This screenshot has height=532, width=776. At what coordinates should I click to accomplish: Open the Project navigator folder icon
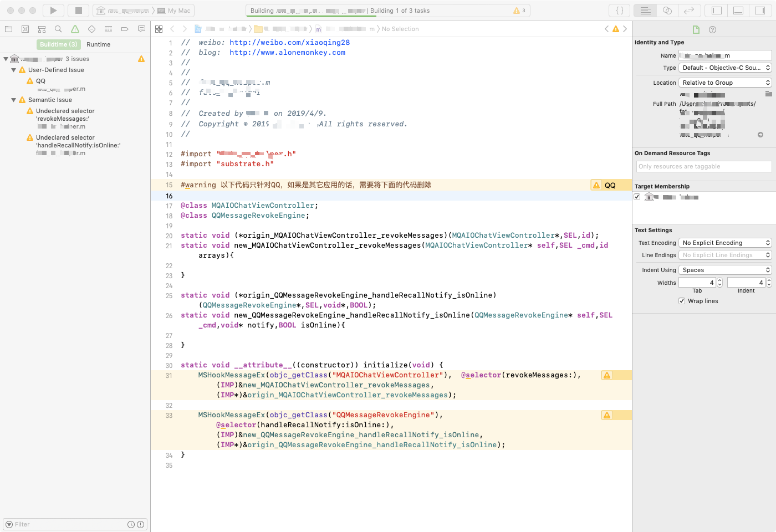[8, 29]
